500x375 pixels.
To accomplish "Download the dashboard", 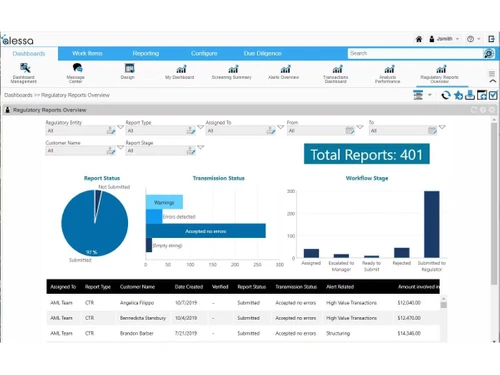I will click(470, 95).
